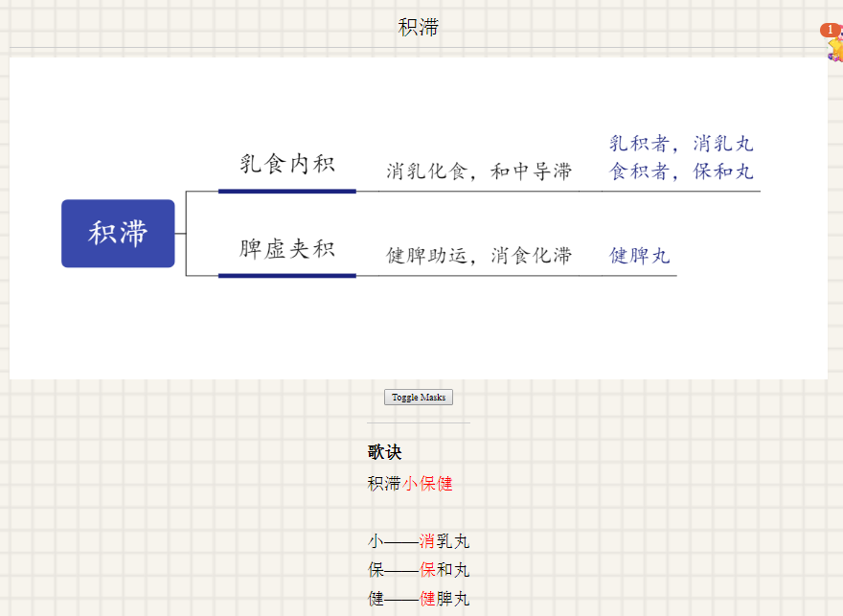This screenshot has height=616, width=843.
Task: Click the line 小——消乳丸
Action: point(419,540)
